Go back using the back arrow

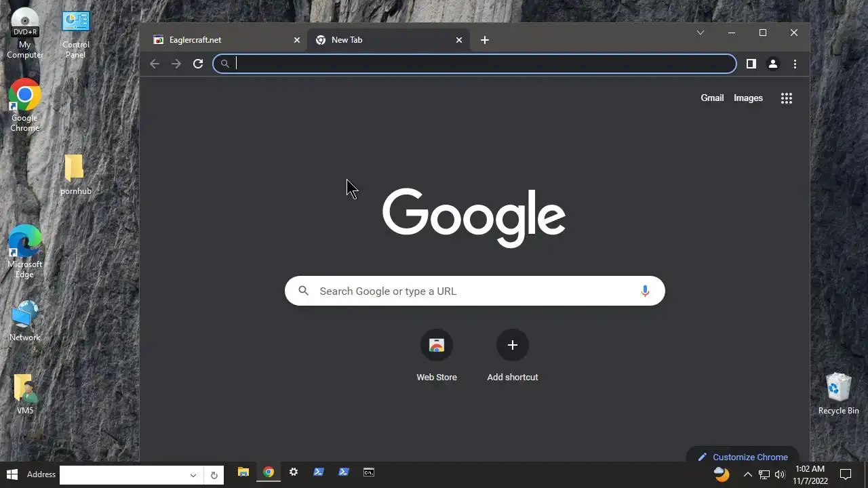(x=155, y=64)
